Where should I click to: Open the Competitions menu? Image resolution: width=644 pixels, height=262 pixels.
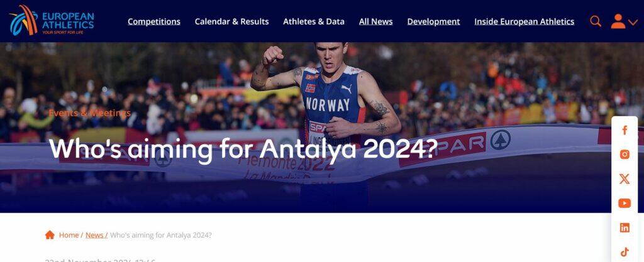154,21
